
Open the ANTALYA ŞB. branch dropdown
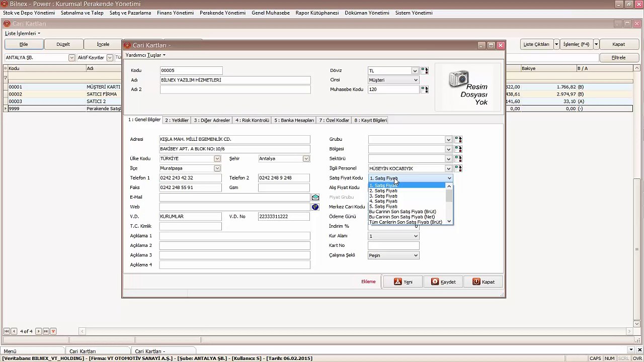pyautogui.click(x=71, y=58)
